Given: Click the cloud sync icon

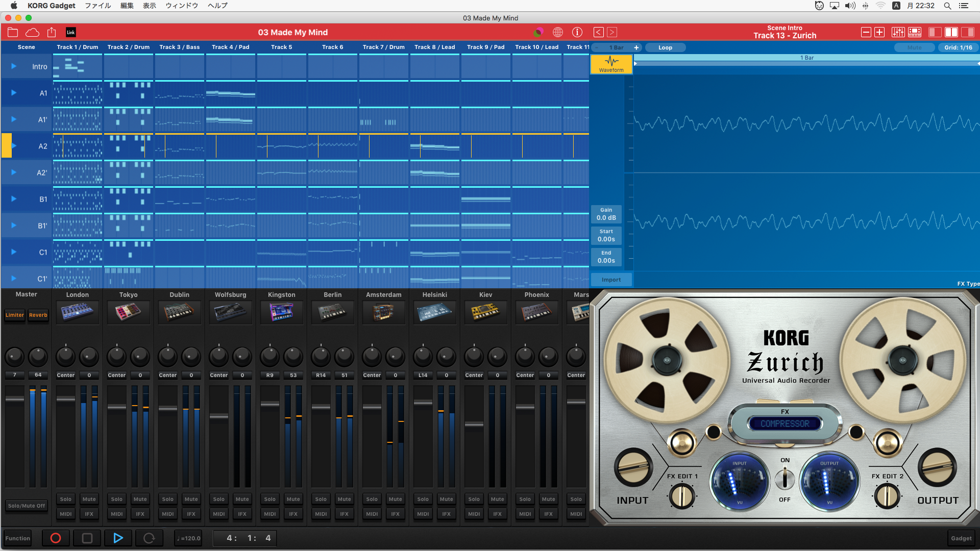Looking at the screenshot, I should point(32,32).
